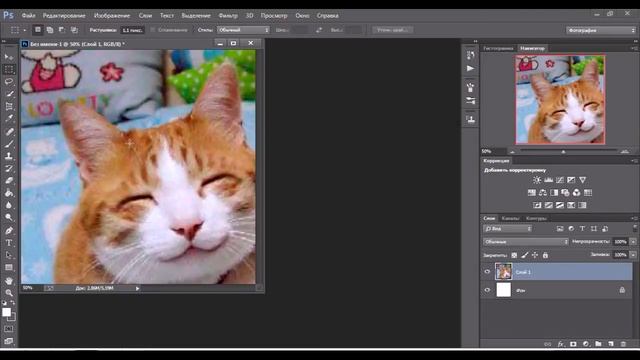Open the collapsed History panel icon
The height and width of the screenshot is (360, 640).
click(x=471, y=55)
